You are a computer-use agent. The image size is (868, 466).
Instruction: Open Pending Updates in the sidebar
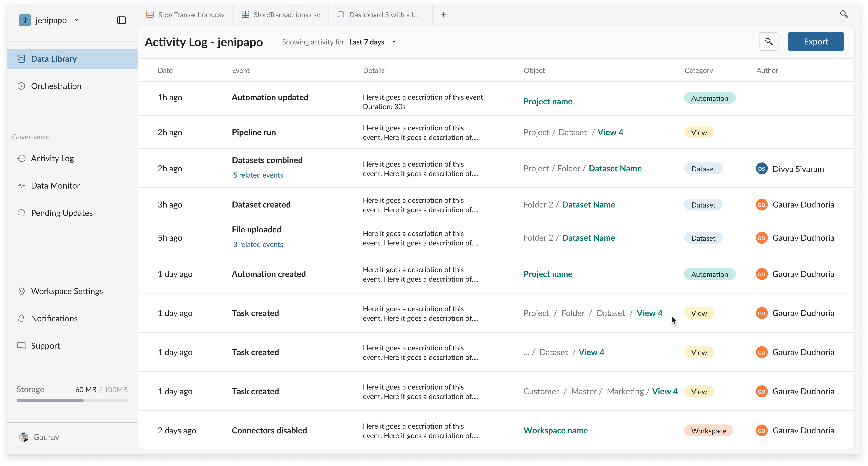click(x=62, y=213)
